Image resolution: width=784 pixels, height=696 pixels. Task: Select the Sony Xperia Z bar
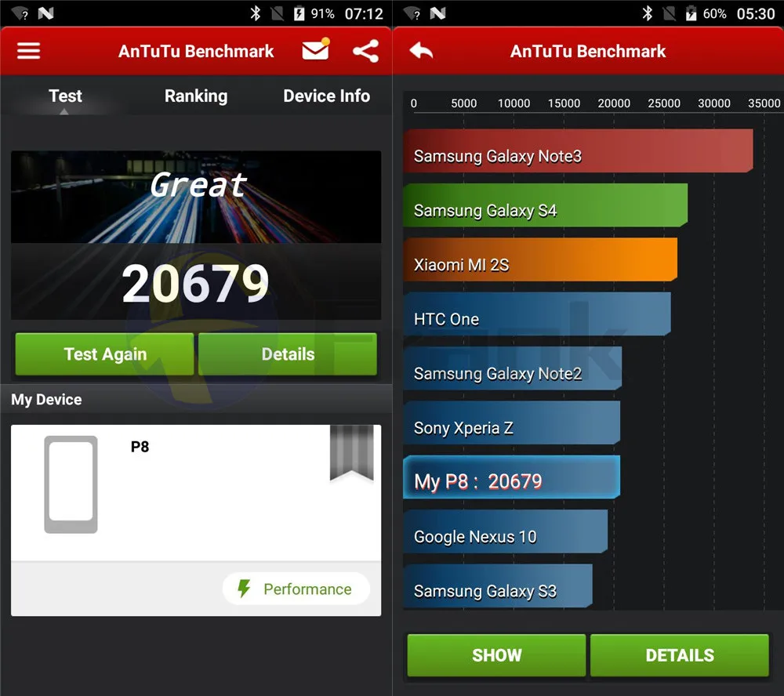point(512,423)
